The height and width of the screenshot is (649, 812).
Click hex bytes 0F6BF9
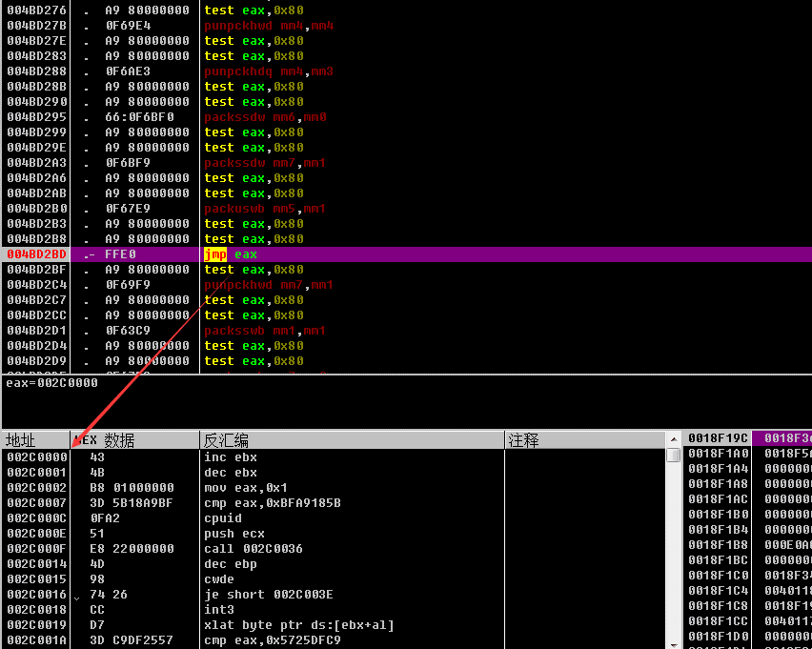click(128, 163)
